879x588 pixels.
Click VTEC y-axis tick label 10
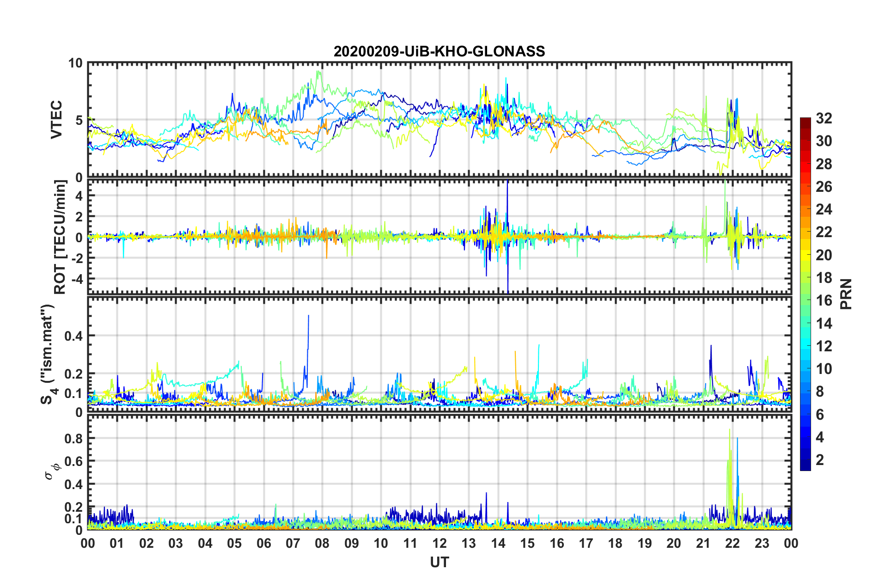tap(75, 63)
